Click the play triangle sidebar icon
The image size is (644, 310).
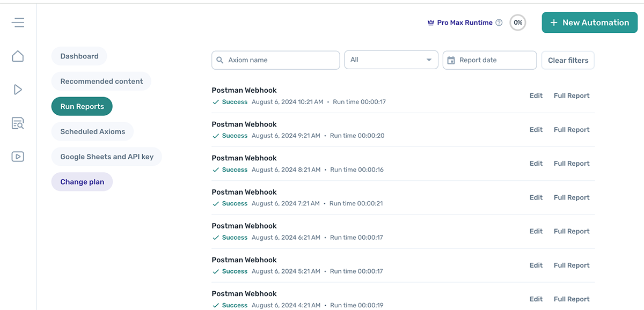(18, 90)
